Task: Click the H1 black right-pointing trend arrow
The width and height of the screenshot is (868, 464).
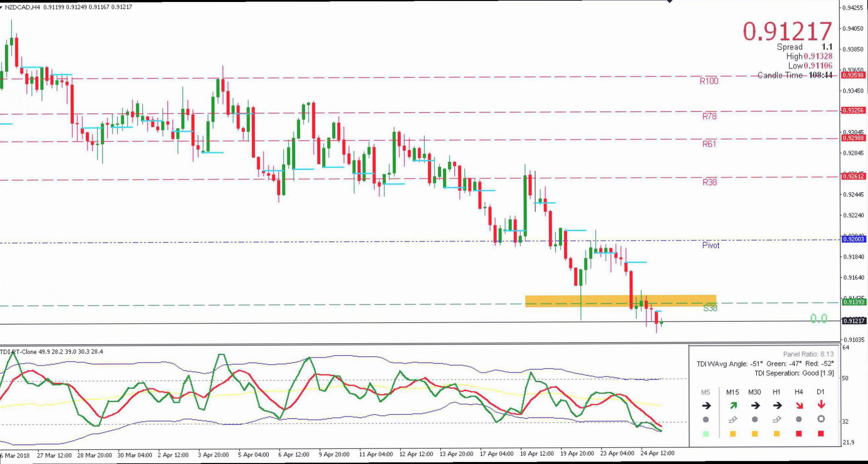Action: tap(777, 406)
